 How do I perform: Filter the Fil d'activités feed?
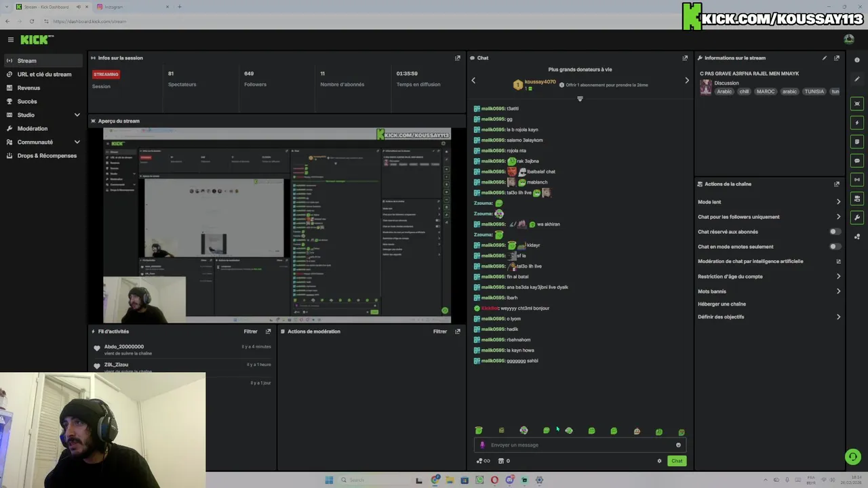click(250, 331)
